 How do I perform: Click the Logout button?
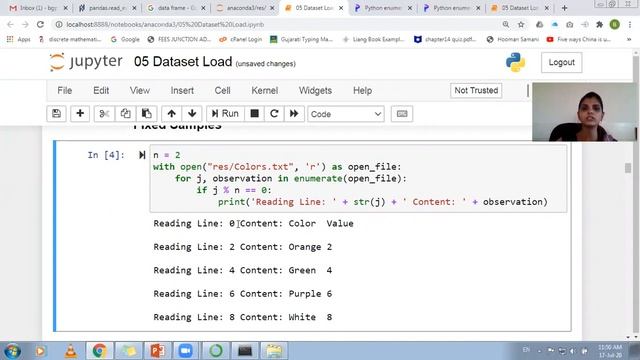[561, 62]
